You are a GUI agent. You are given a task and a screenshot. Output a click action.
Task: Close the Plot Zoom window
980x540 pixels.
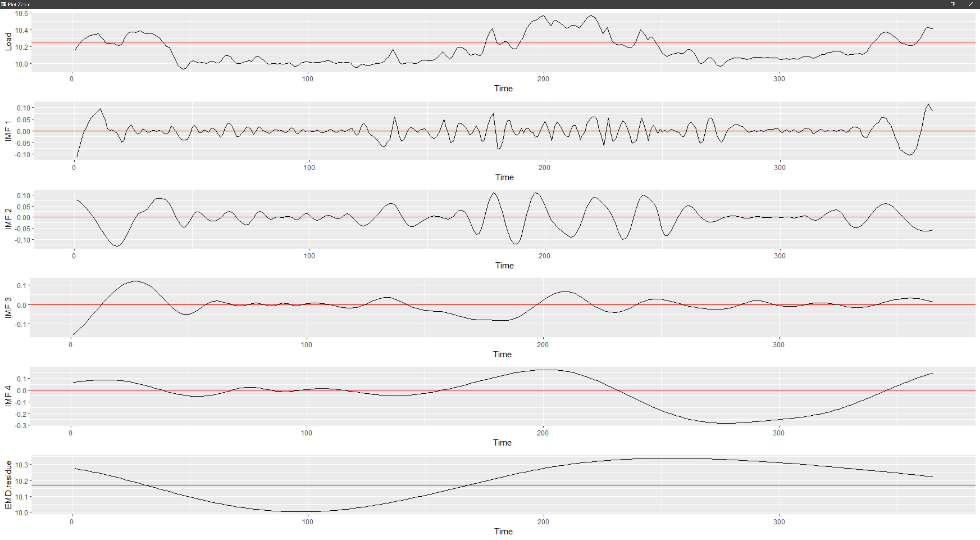click(971, 4)
